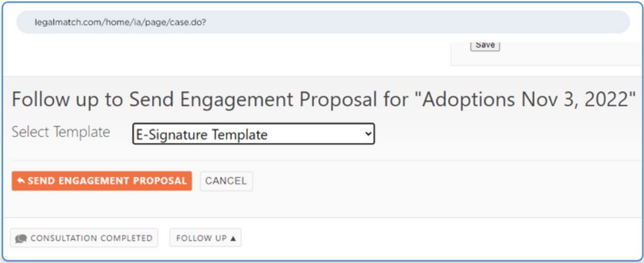Open the Select Template dropdown

(253, 134)
